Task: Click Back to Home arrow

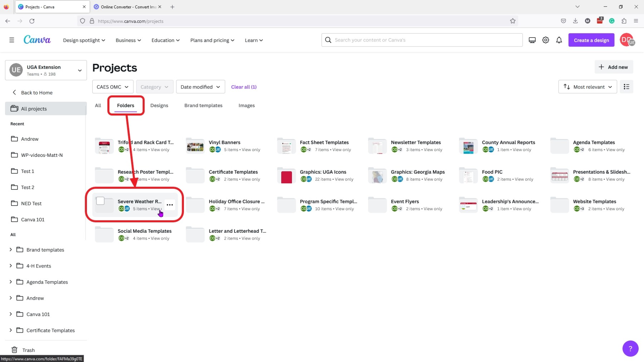Action: tap(14, 92)
